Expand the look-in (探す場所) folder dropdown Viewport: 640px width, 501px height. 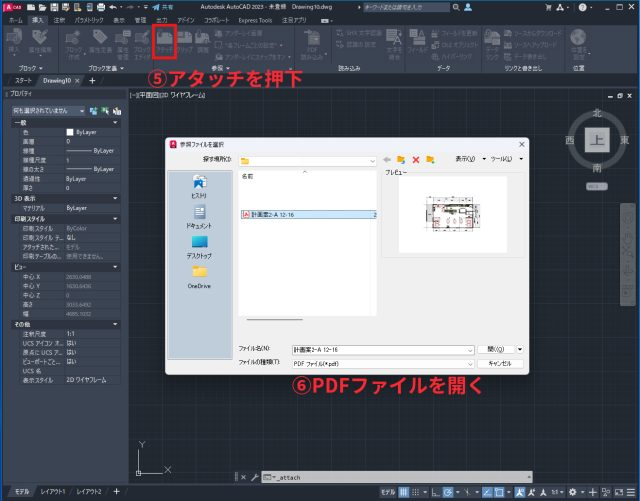coord(370,159)
